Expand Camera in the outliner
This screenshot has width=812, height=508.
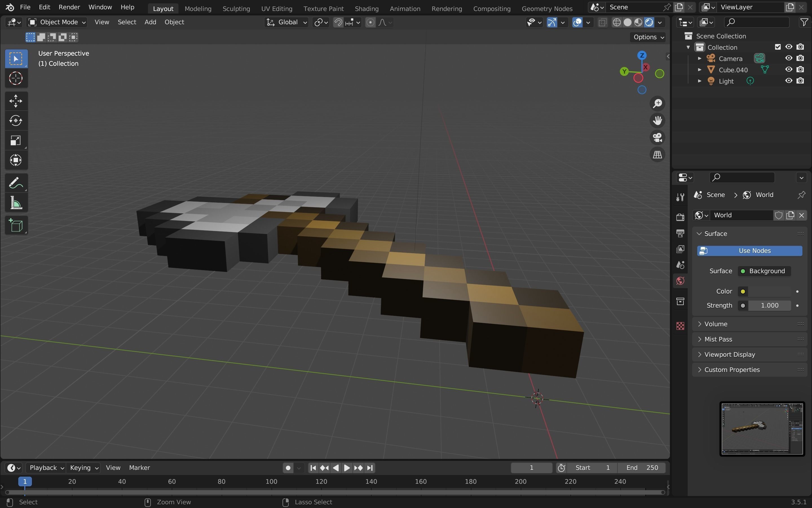coord(699,58)
